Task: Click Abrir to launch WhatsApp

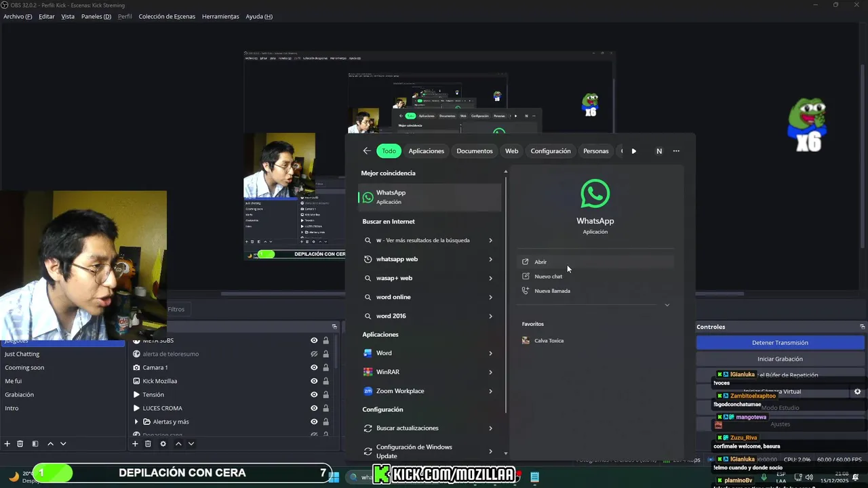Action: tap(595, 262)
